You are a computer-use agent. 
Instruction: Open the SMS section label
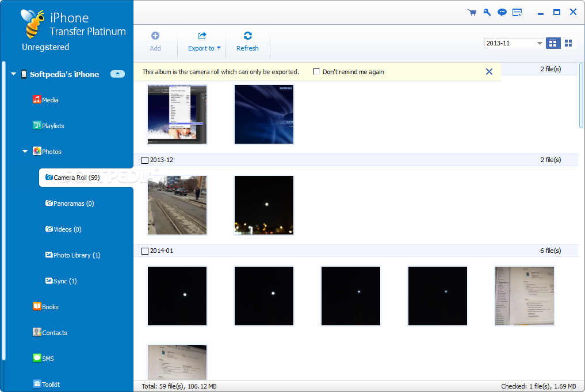[x=48, y=359]
